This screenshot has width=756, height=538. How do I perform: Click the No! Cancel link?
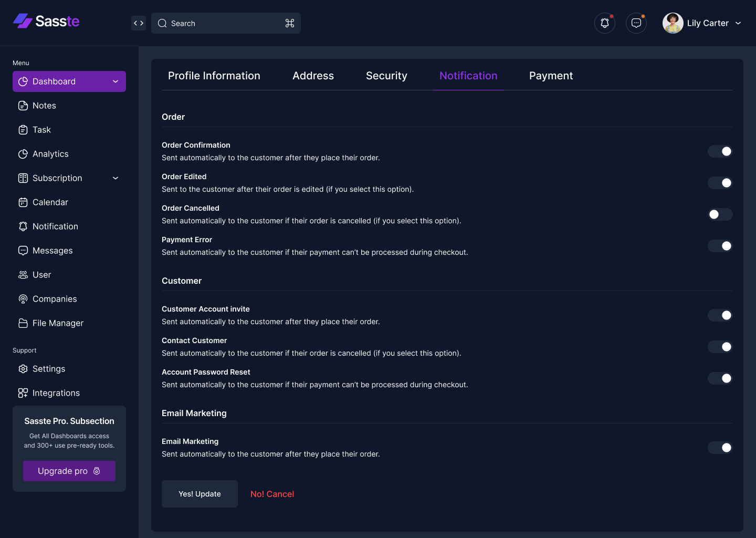tap(272, 494)
